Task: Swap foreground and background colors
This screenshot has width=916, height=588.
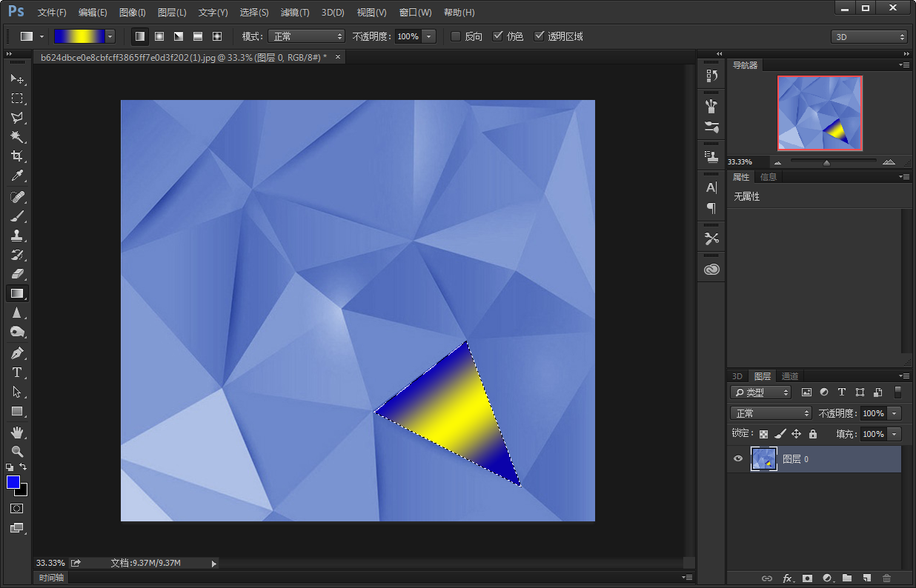Action: tap(24, 467)
